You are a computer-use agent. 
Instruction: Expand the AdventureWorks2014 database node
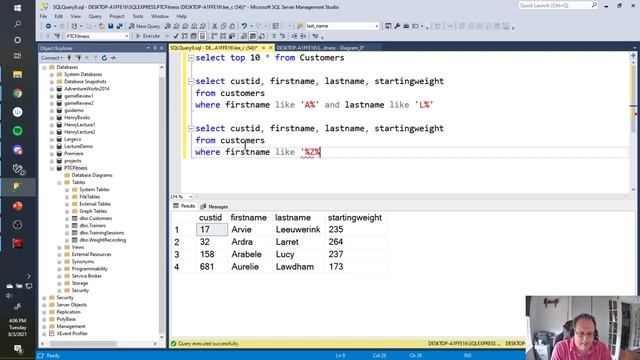52,89
